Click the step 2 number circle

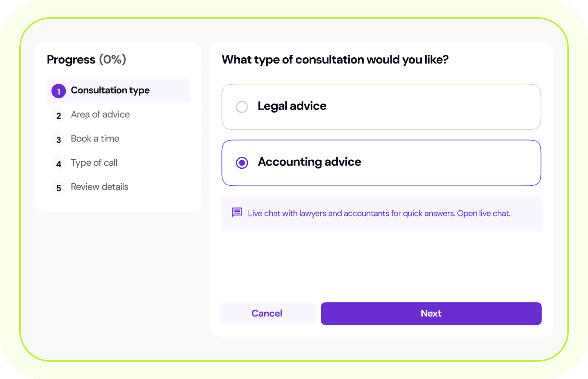point(59,115)
